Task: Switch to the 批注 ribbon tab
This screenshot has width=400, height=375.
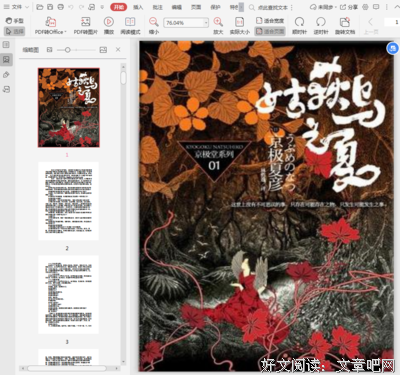Action: (x=157, y=7)
